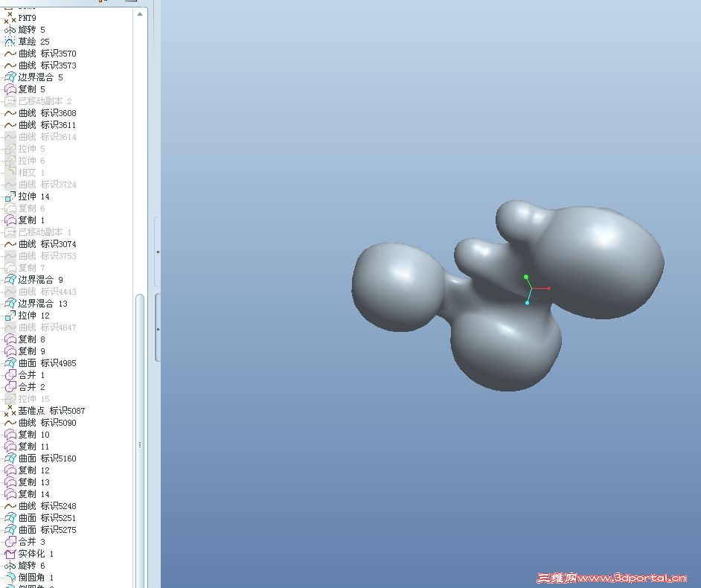Click the upper panel collapse handle
Viewport: 701px width, 588px height.
point(157,252)
